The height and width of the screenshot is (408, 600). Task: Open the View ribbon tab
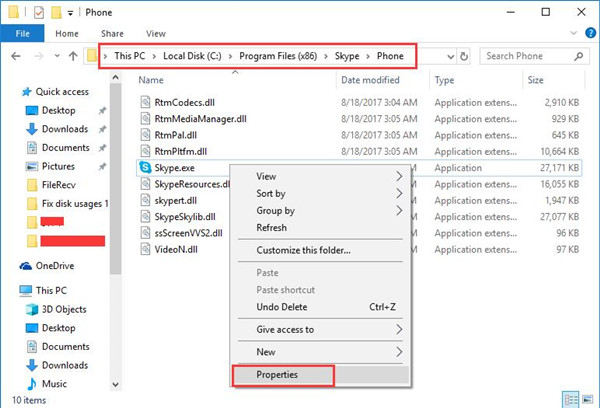coord(156,34)
